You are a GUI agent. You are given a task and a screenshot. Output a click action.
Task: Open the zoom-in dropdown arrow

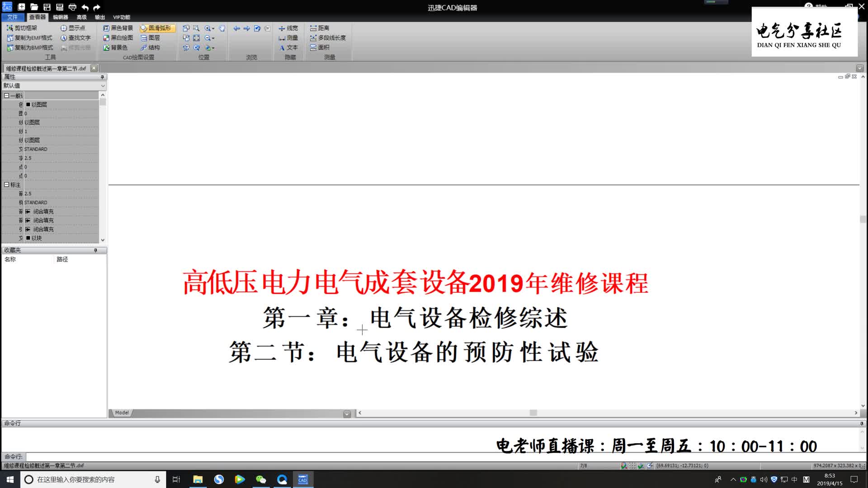pyautogui.click(x=213, y=28)
